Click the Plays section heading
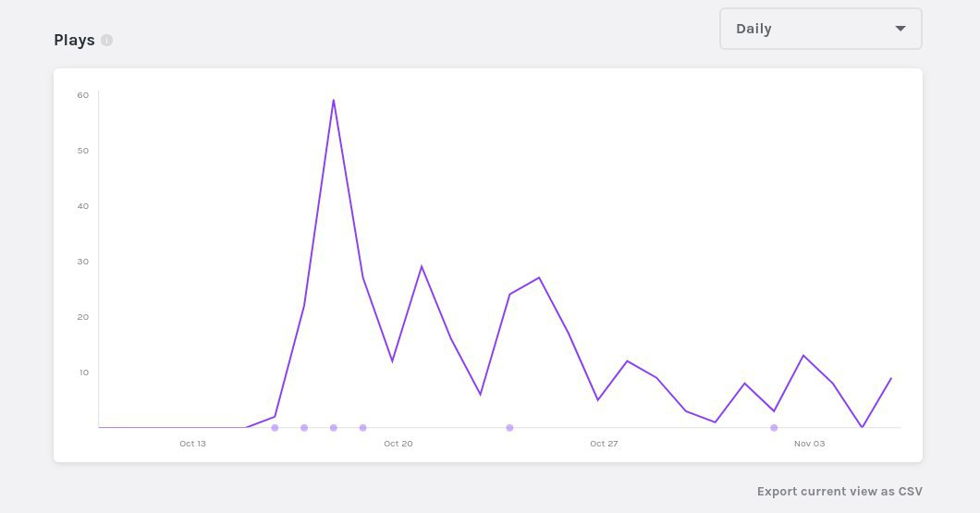The image size is (980, 513). pyautogui.click(x=74, y=41)
